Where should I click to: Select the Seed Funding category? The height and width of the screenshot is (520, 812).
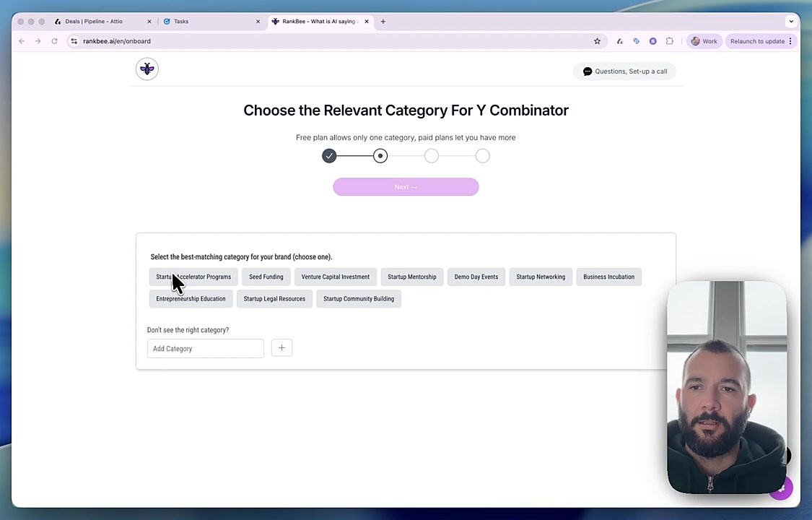pos(266,277)
